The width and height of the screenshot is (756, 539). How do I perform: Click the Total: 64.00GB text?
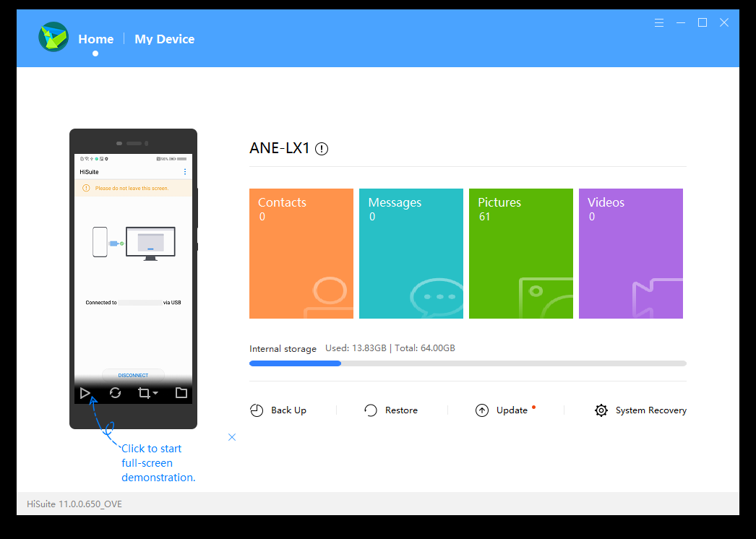click(425, 348)
